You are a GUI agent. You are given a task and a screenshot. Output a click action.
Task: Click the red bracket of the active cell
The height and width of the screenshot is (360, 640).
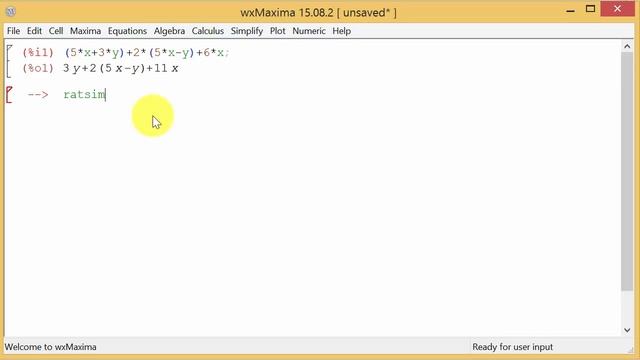[9, 95]
